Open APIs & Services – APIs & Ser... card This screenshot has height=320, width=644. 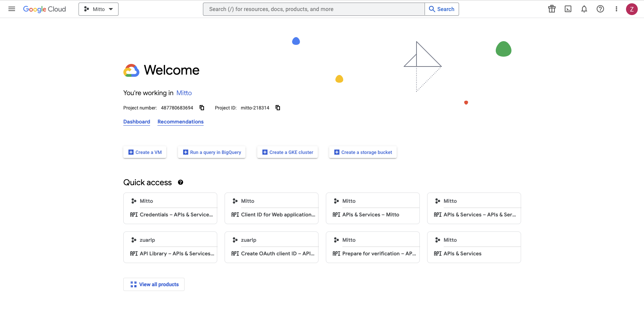tap(474, 208)
